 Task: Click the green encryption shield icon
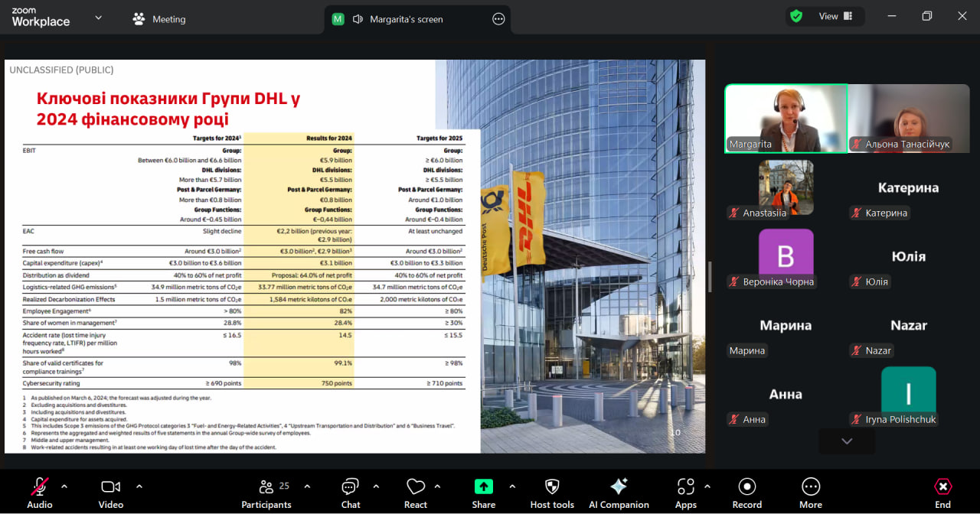coord(796,16)
